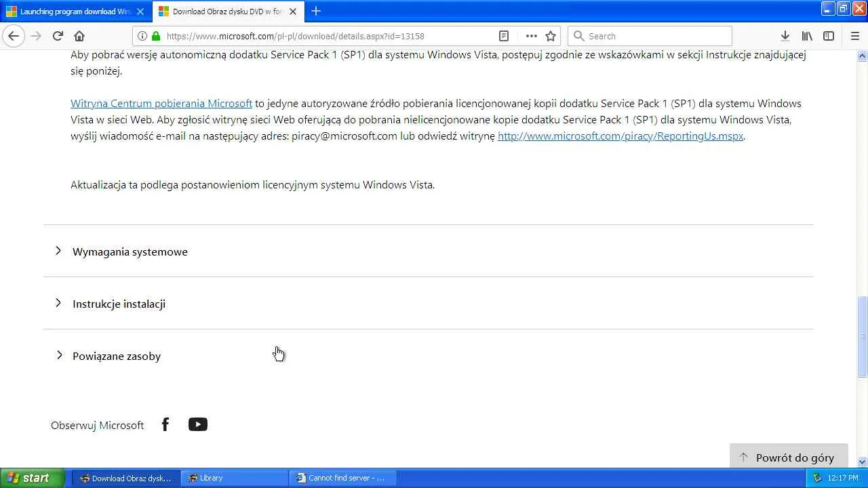Image resolution: width=868 pixels, height=488 pixels.
Task: Select the Download Obraz dysku DVD tab
Action: [x=227, y=12]
